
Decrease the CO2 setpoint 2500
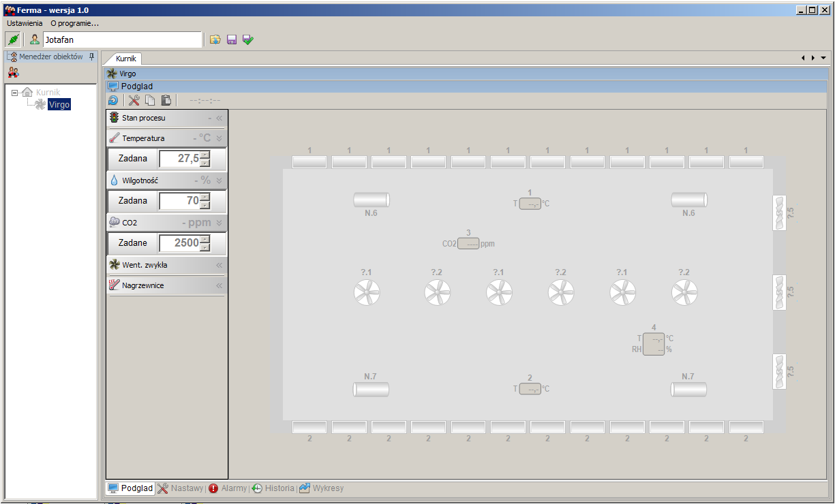point(204,247)
